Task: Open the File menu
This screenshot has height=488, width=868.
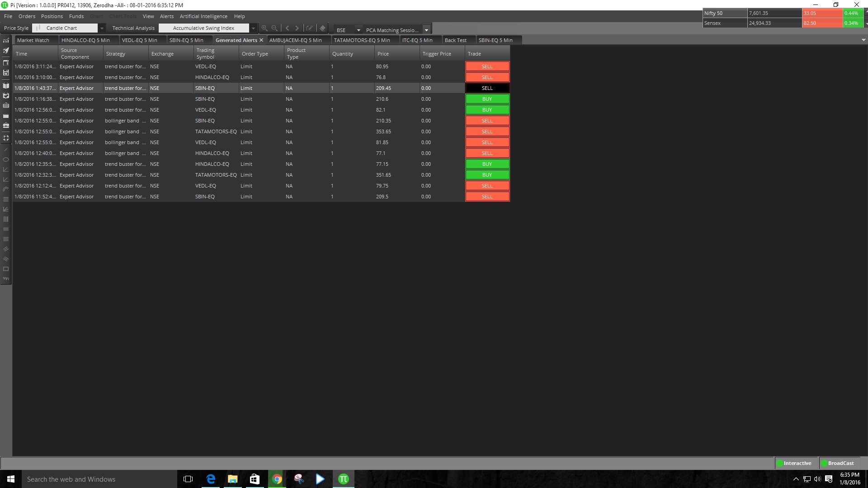Action: (8, 16)
